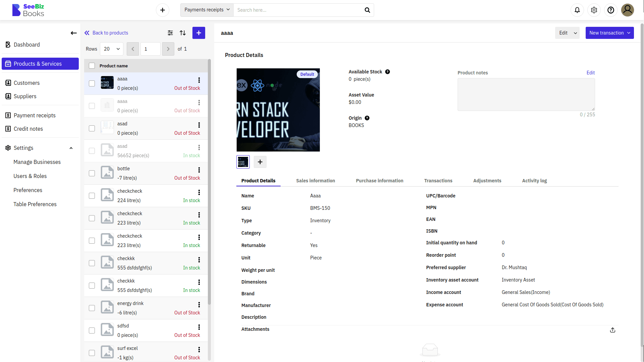Check the energy drink product checkbox
Image resolution: width=644 pixels, height=362 pixels.
[92, 308]
